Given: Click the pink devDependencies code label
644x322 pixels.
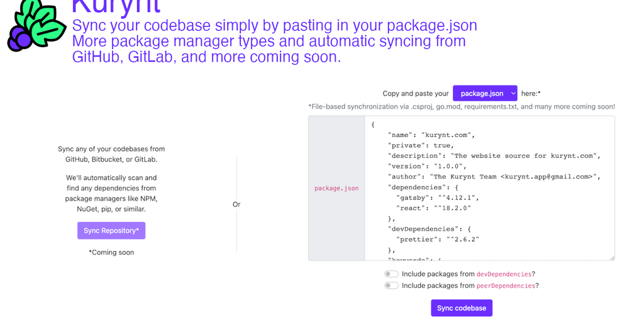Looking at the screenshot, I should (x=504, y=274).
